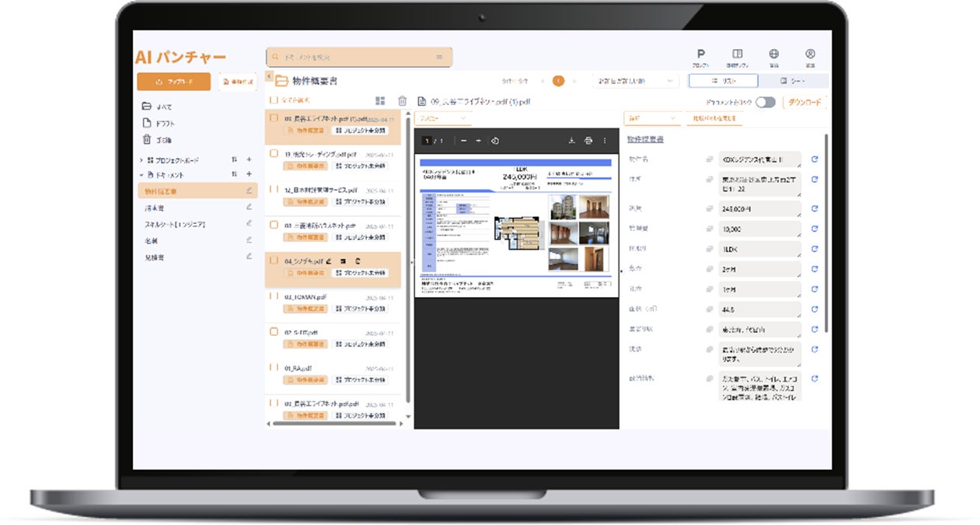Viewport: 980px width, 525px height.
Task: Open the panel-layout template icon in header
Action: [738, 54]
